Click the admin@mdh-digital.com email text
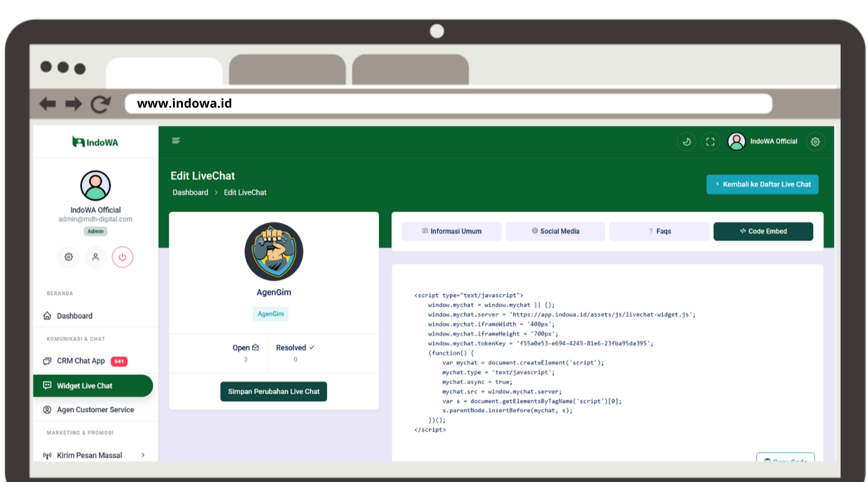 pos(95,219)
